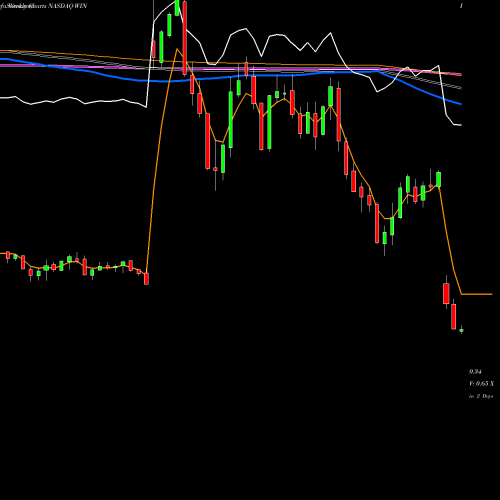This screenshot has width=500, height=500.
Task: Click the flat end of the orange line
Action: [477, 294]
